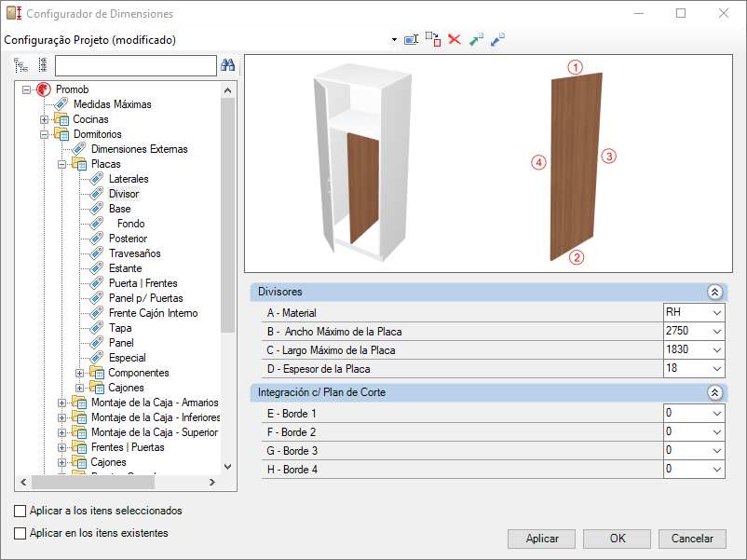Viewport: 747px width, 560px height.
Task: Click the rename configuration icon
Action: pyautogui.click(x=411, y=39)
